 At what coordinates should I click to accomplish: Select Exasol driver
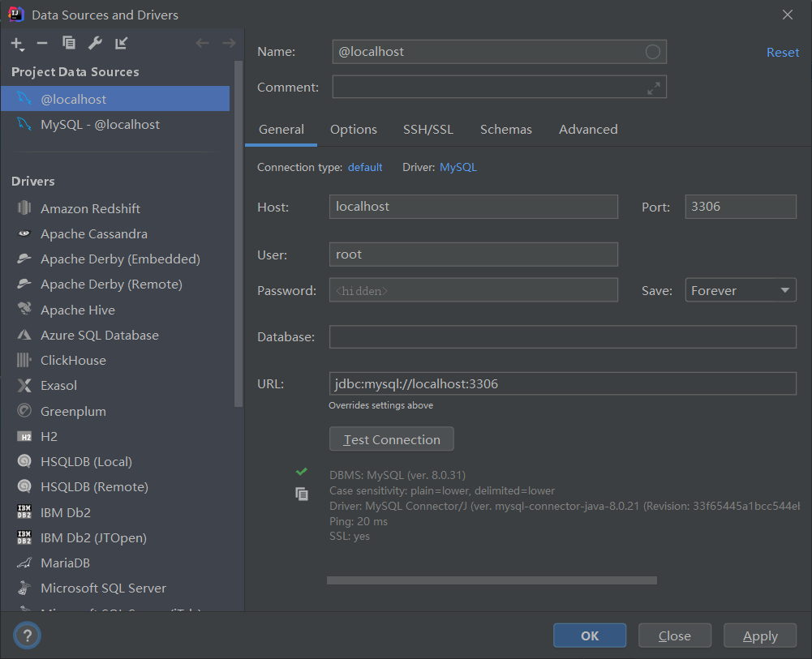115,385
